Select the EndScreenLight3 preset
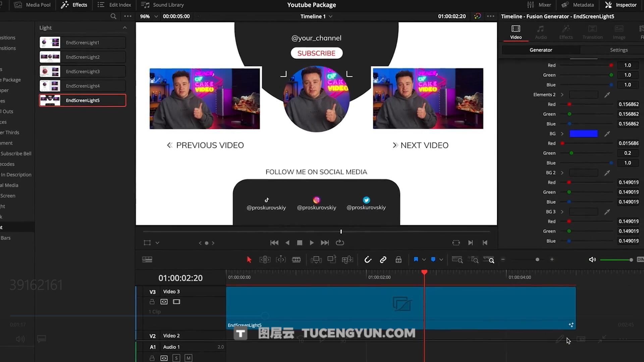Image resolution: width=644 pixels, height=362 pixels. [83, 71]
